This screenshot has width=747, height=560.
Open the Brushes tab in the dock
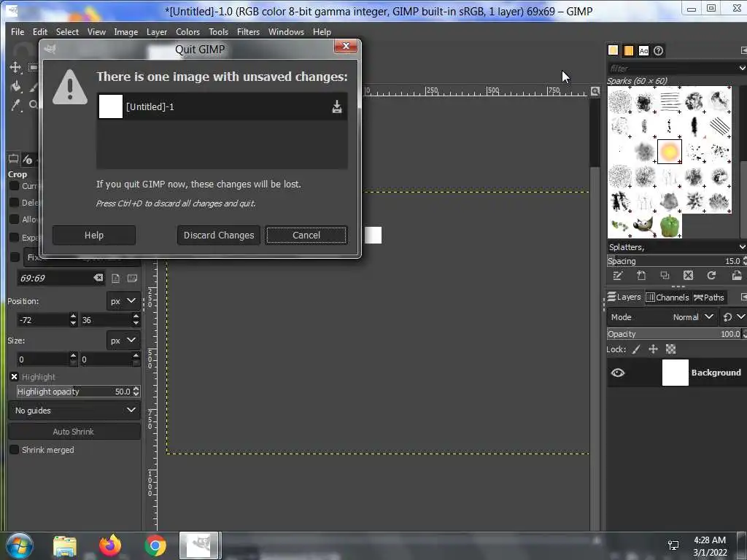[613, 50]
